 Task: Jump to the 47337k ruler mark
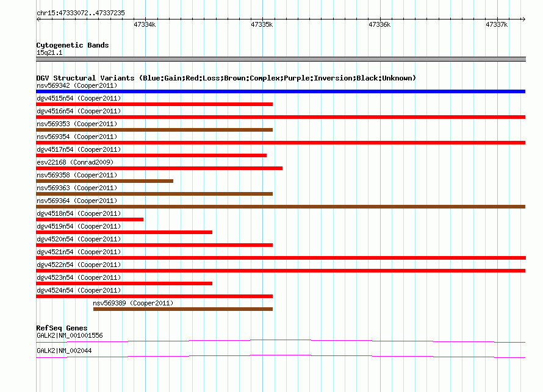497,25
